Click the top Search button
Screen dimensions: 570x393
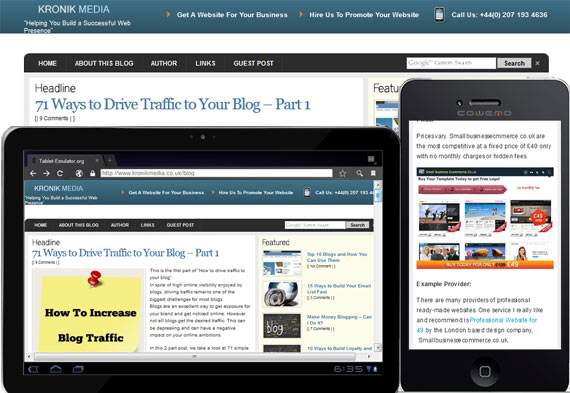514,63
